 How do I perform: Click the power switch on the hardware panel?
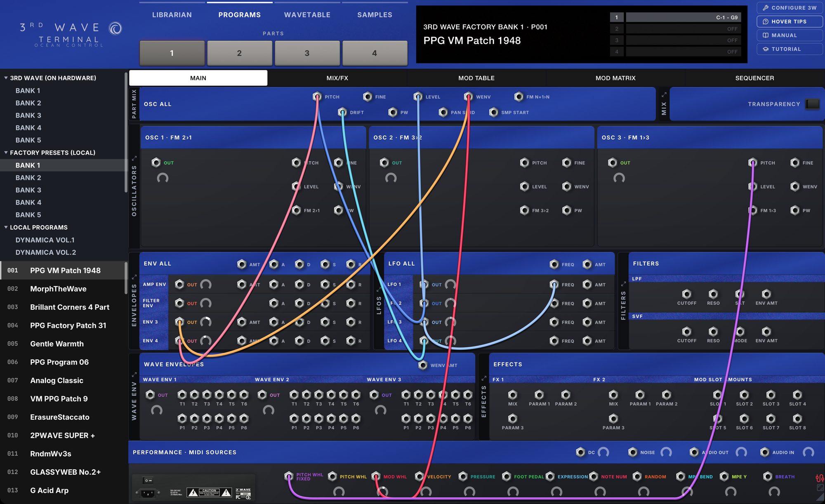(148, 480)
